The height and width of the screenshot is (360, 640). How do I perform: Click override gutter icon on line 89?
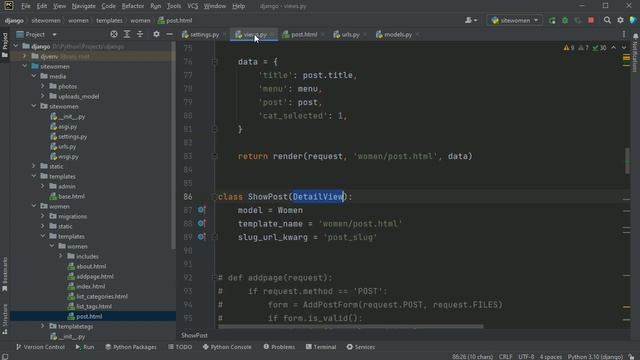tap(201, 237)
